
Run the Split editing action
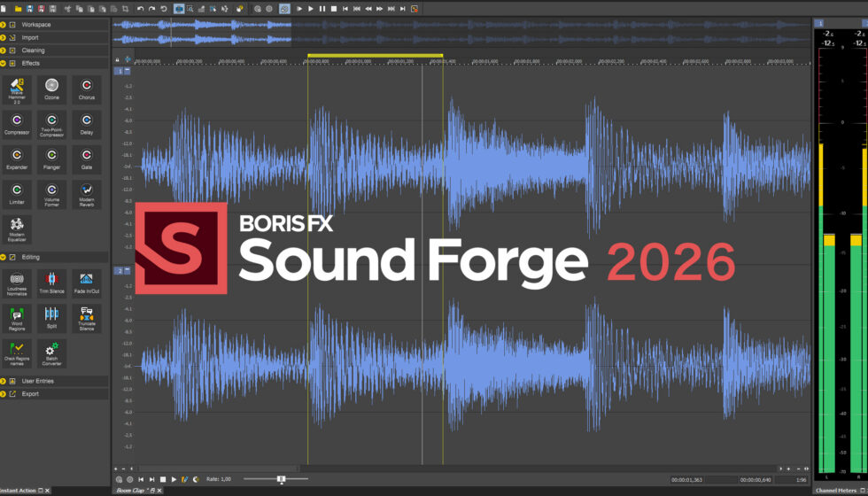pos(51,319)
